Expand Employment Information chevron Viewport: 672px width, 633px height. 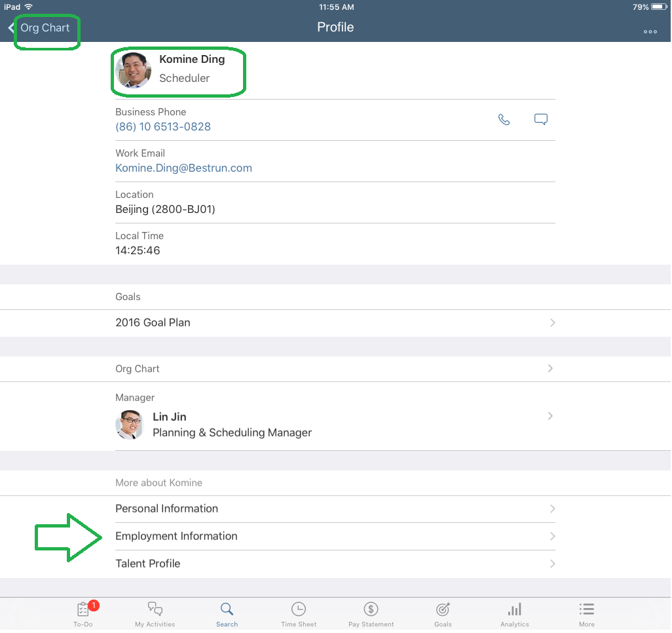[552, 536]
